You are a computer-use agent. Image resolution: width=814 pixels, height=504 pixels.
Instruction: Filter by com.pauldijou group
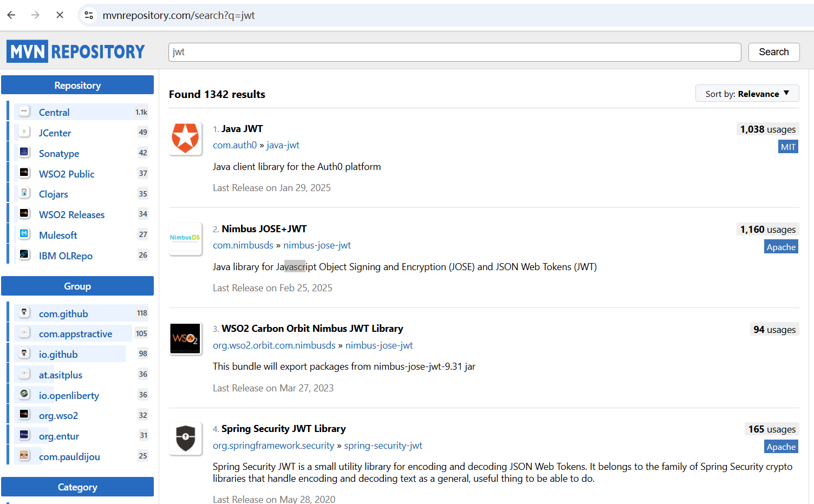click(69, 456)
